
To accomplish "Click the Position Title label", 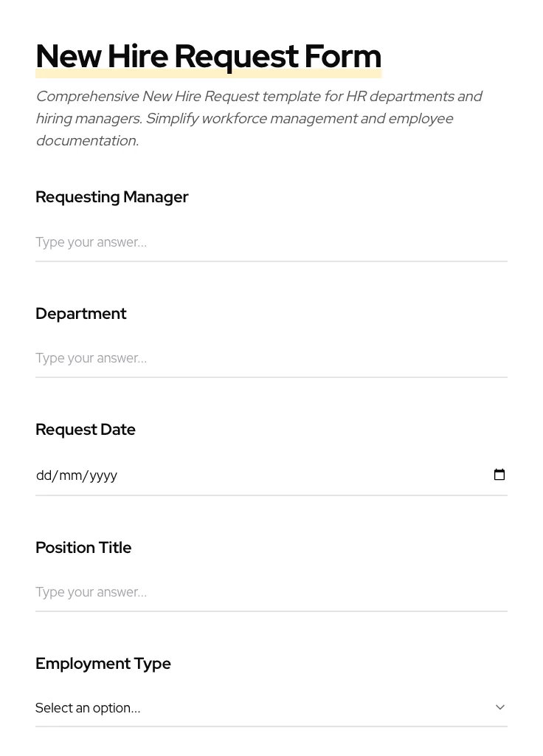I will [x=83, y=548].
